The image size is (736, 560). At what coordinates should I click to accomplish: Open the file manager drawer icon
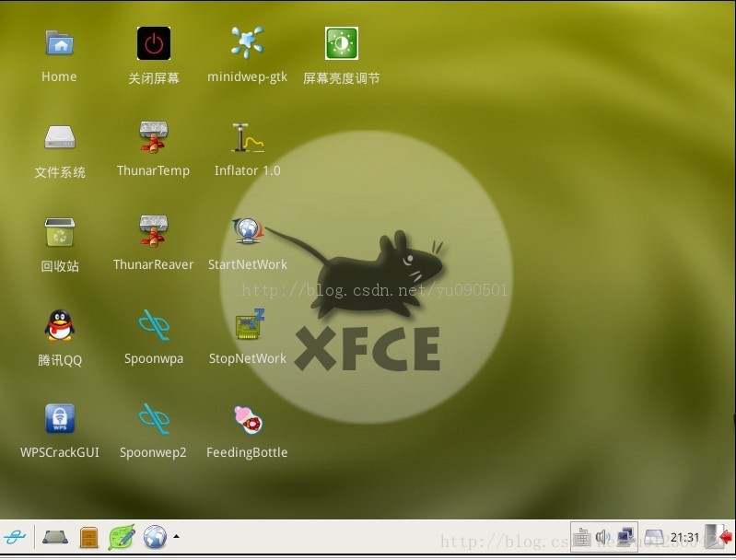coord(89,538)
